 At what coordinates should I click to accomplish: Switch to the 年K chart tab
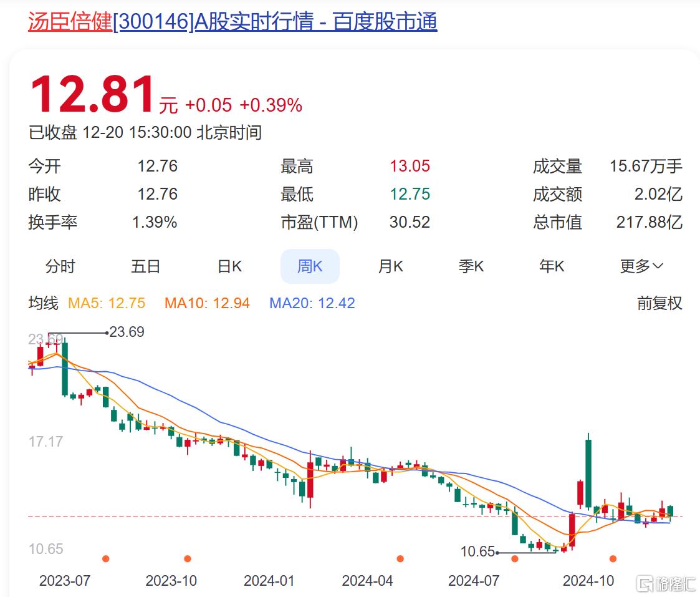coord(552,266)
